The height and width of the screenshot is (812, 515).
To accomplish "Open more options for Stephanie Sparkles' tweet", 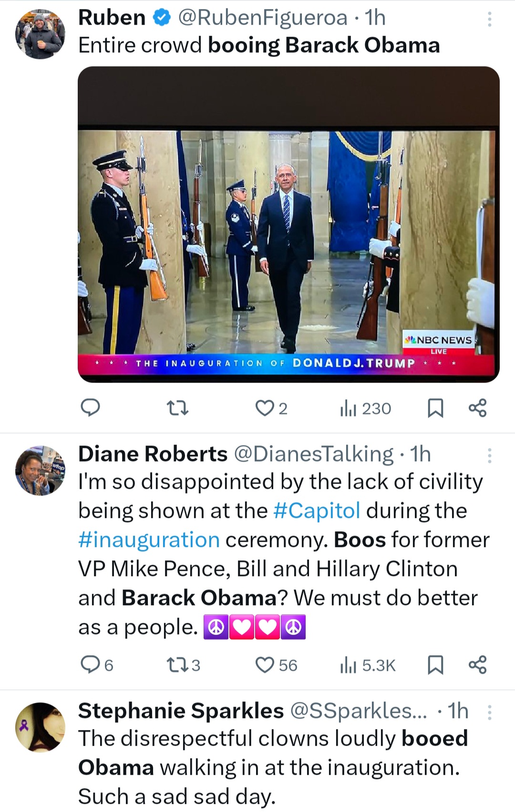I will pyautogui.click(x=489, y=712).
